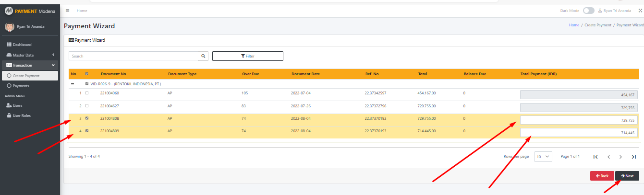Go to the first page arrow
Viewport: 644px width, 195px height.
(x=595, y=157)
